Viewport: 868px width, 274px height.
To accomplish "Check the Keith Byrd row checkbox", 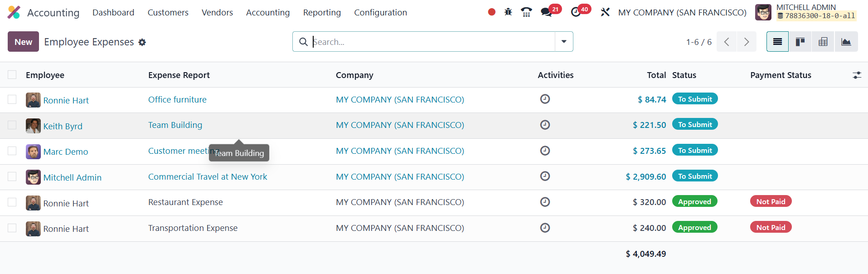I will coord(12,125).
